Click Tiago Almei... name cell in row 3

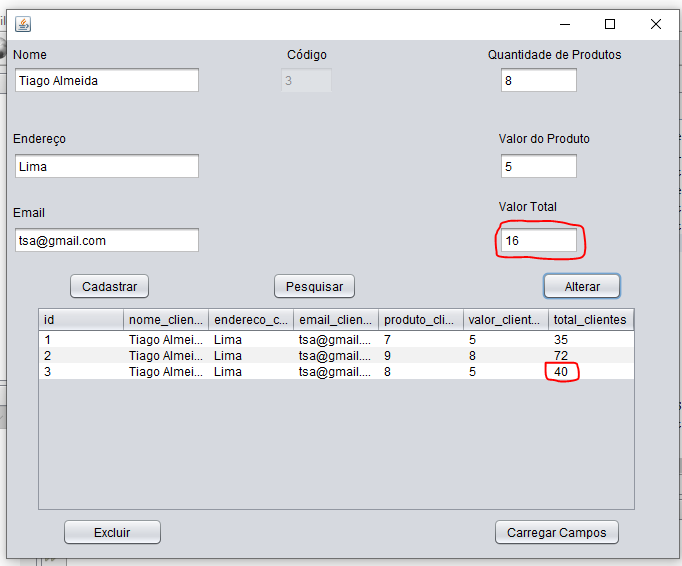point(166,372)
